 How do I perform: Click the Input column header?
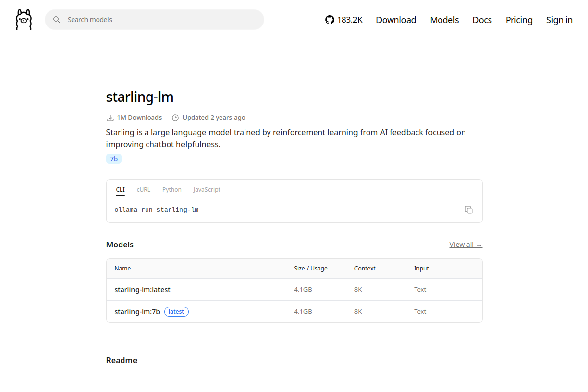coord(421,269)
